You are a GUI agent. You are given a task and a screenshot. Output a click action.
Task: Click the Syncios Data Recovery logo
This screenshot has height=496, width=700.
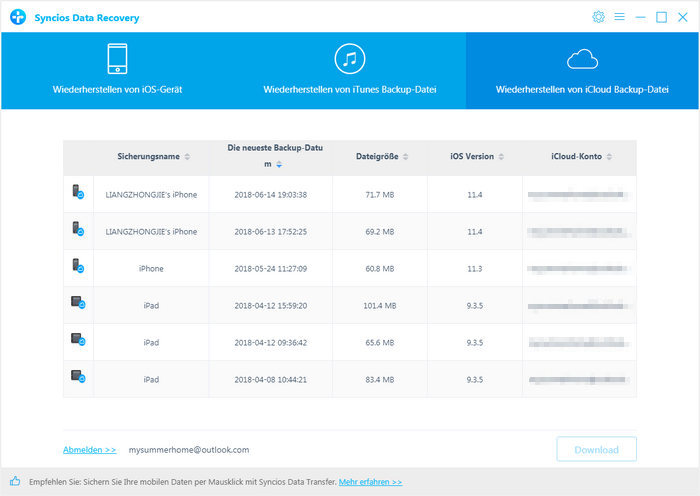[18, 17]
